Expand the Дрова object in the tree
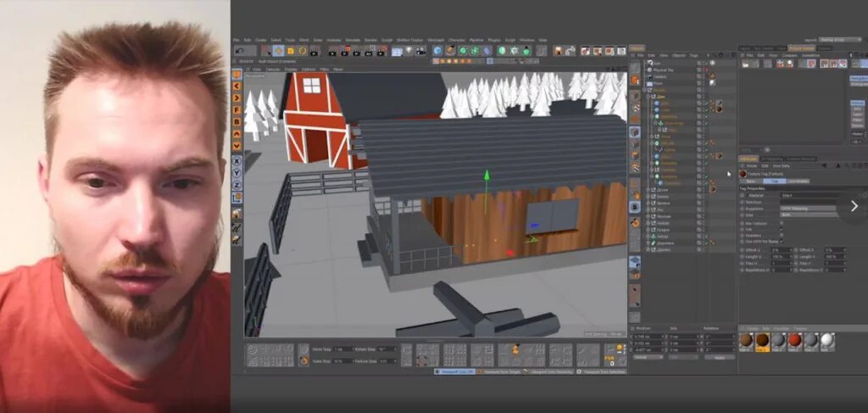Viewport: 868px width, 413px height. pos(648,190)
